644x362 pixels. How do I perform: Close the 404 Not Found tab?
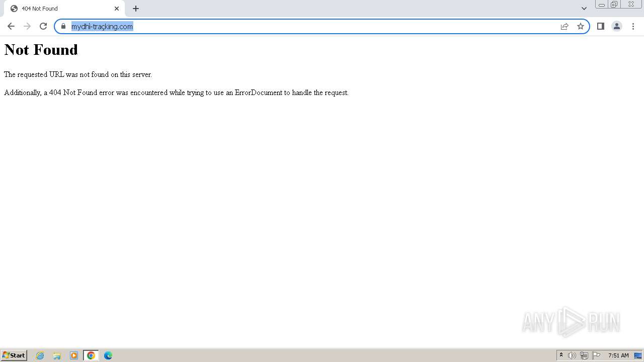coord(117,9)
